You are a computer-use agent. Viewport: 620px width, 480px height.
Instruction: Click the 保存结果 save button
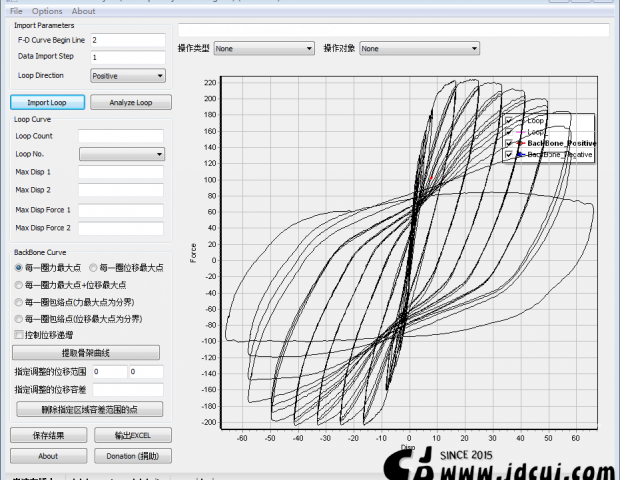coord(48,435)
